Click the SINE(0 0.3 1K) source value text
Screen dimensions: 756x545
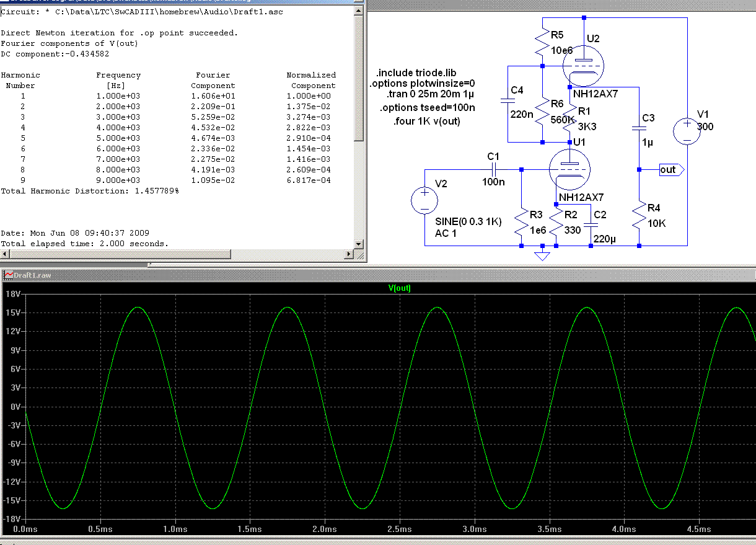pos(468,221)
